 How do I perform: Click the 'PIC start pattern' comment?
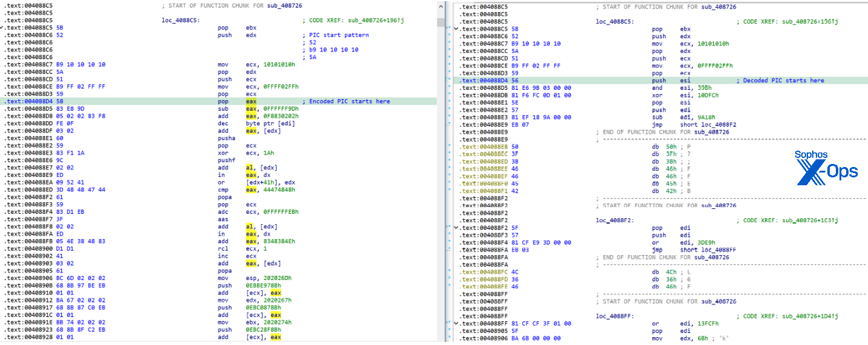[338, 35]
